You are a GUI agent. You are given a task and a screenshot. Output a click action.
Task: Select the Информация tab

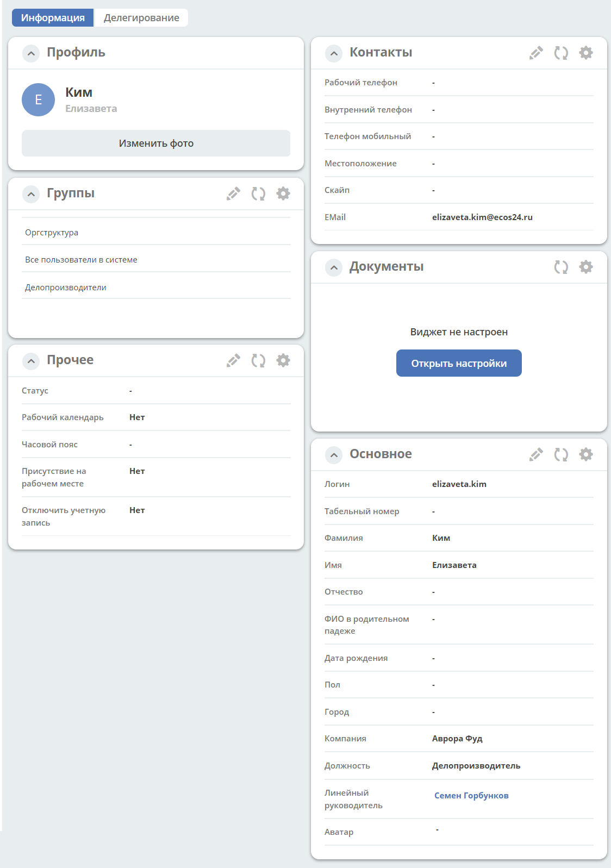[x=53, y=17]
